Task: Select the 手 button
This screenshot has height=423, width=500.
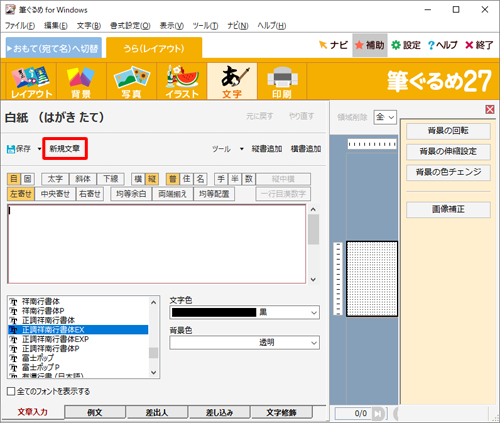Action: click(x=221, y=179)
